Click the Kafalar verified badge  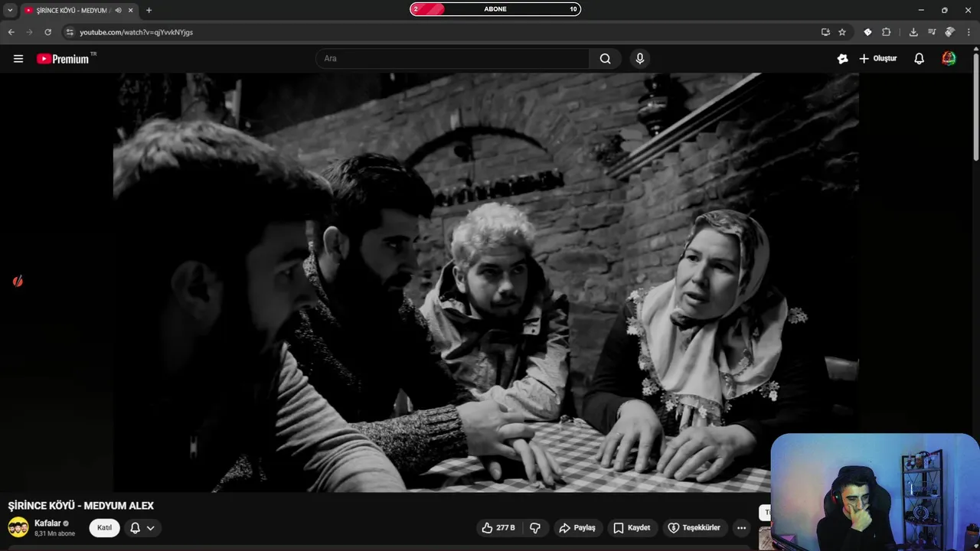point(66,523)
